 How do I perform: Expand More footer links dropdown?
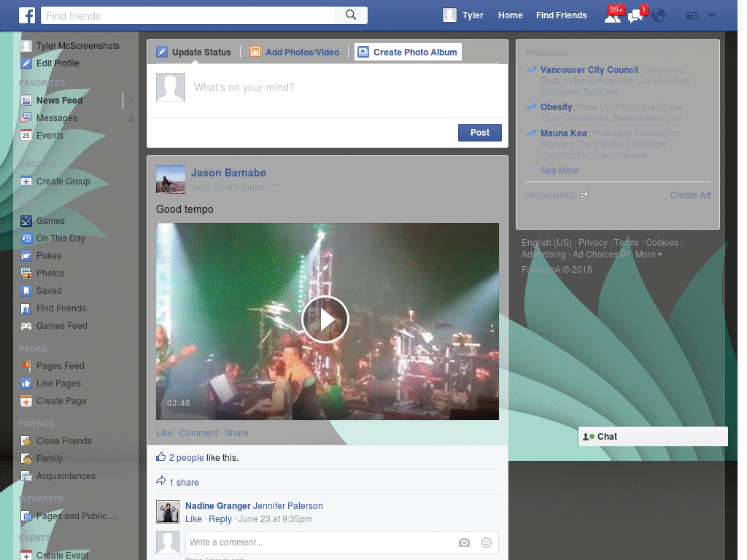649,254
